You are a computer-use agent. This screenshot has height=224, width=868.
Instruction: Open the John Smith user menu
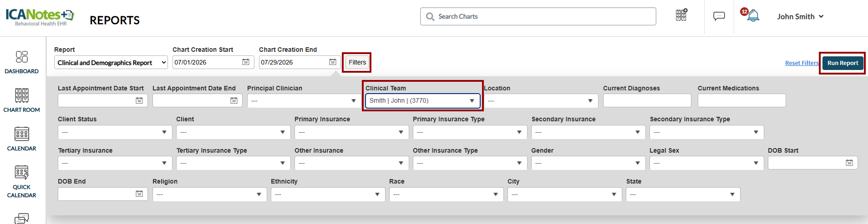801,16
